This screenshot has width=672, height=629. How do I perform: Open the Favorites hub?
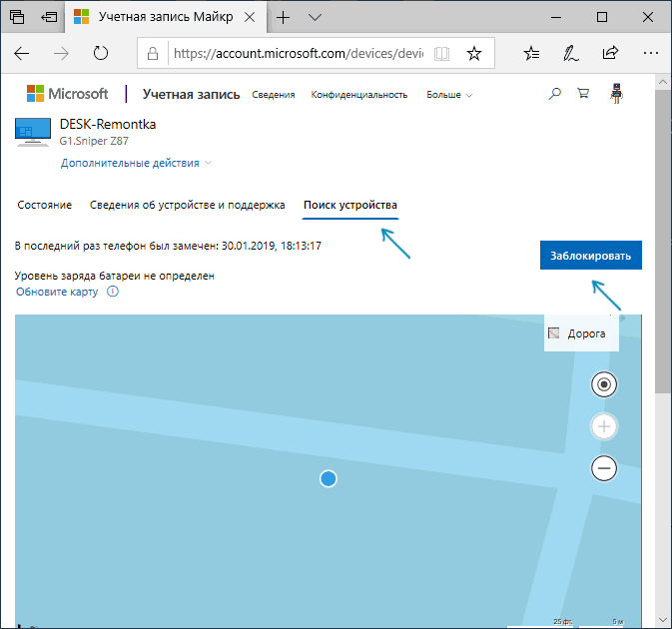coord(531,54)
